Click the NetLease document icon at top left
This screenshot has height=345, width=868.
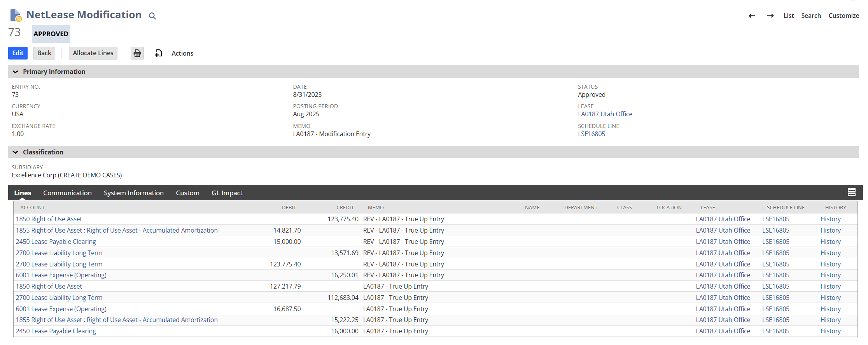16,16
